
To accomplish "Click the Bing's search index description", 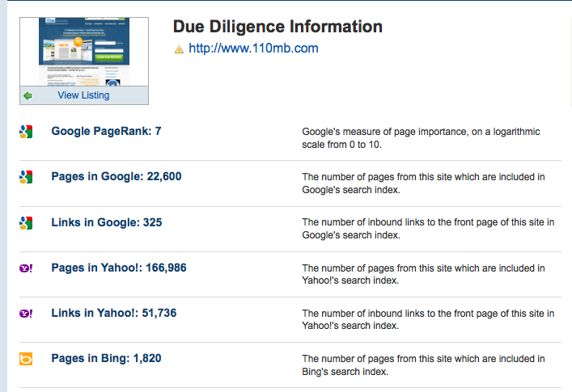I will point(423,365).
